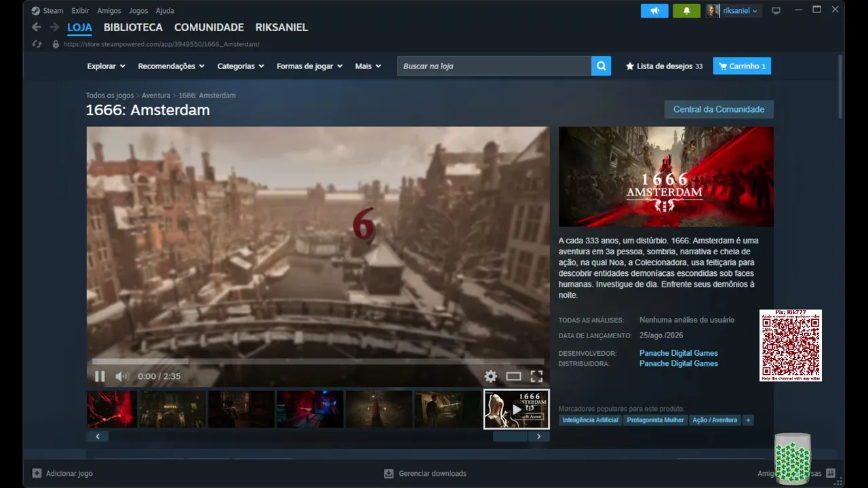Viewport: 868px width, 488px height.
Task: Select the LOJA tab
Action: pyautogui.click(x=79, y=28)
